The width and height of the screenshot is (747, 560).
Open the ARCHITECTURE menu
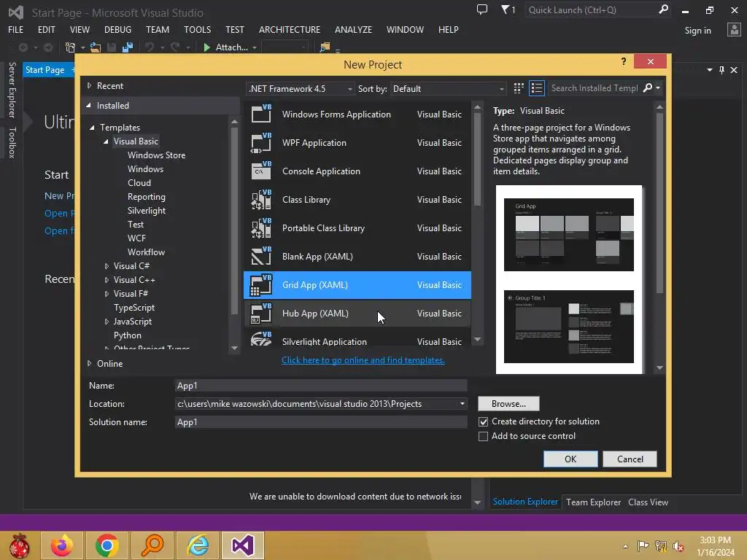point(290,29)
